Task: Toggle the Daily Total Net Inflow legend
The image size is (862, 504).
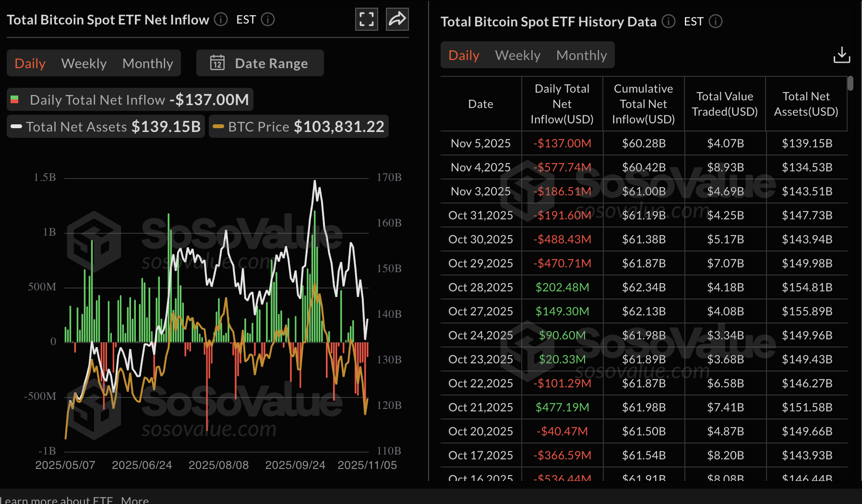Action: pyautogui.click(x=130, y=99)
